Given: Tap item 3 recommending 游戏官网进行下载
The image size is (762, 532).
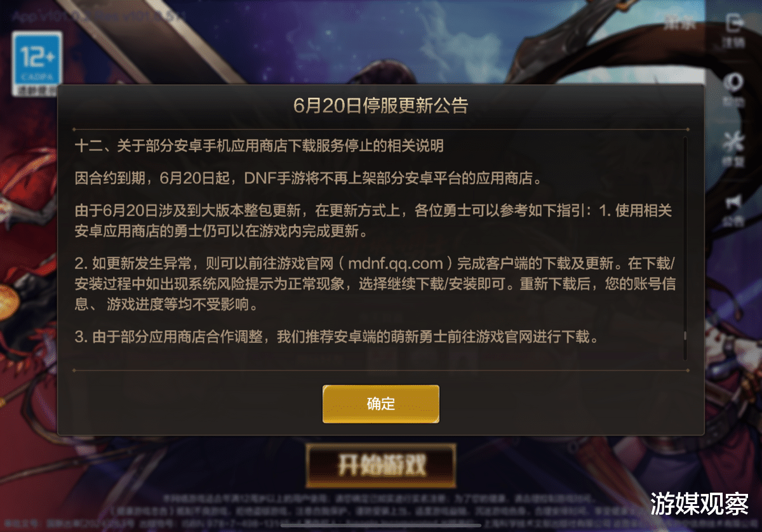Looking at the screenshot, I should tap(337, 338).
